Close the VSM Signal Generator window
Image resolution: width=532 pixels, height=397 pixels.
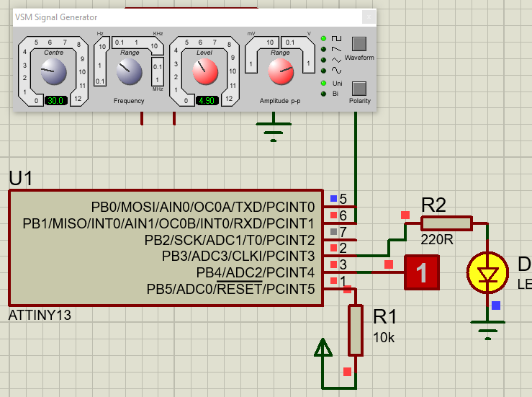coord(368,17)
